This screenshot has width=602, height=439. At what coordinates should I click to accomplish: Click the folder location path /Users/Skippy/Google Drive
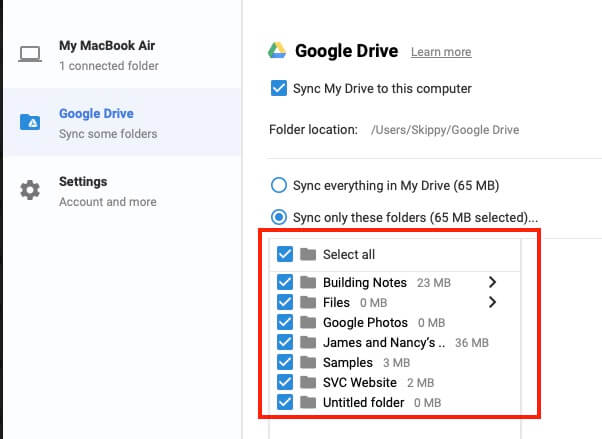click(445, 130)
